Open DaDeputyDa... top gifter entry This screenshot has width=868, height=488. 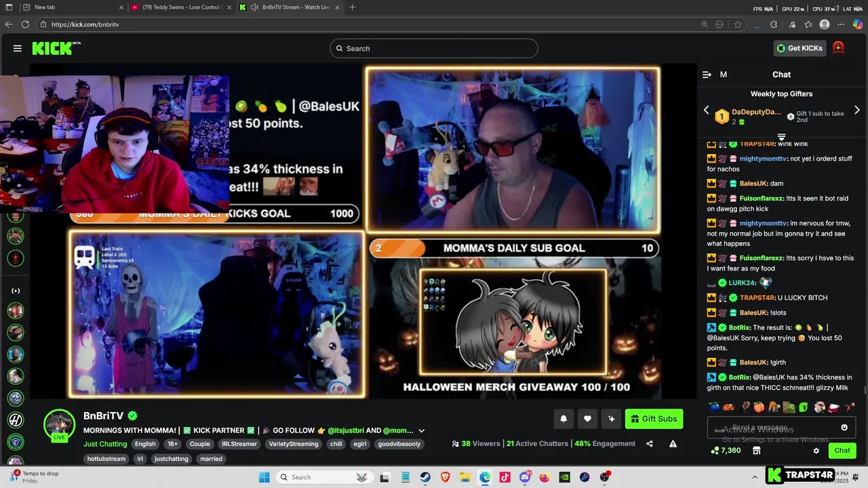(748, 117)
